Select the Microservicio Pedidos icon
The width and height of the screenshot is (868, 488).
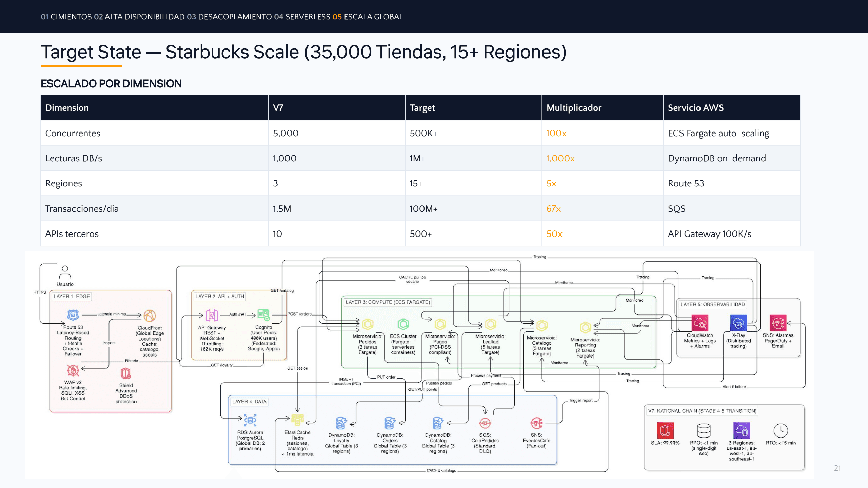[368, 324]
